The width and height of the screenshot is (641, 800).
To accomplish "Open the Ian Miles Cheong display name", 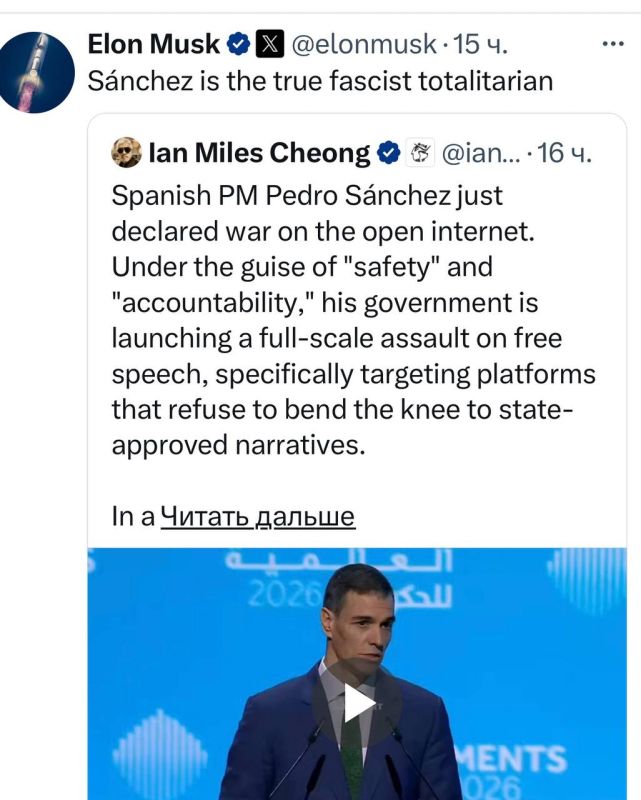I will [x=259, y=153].
